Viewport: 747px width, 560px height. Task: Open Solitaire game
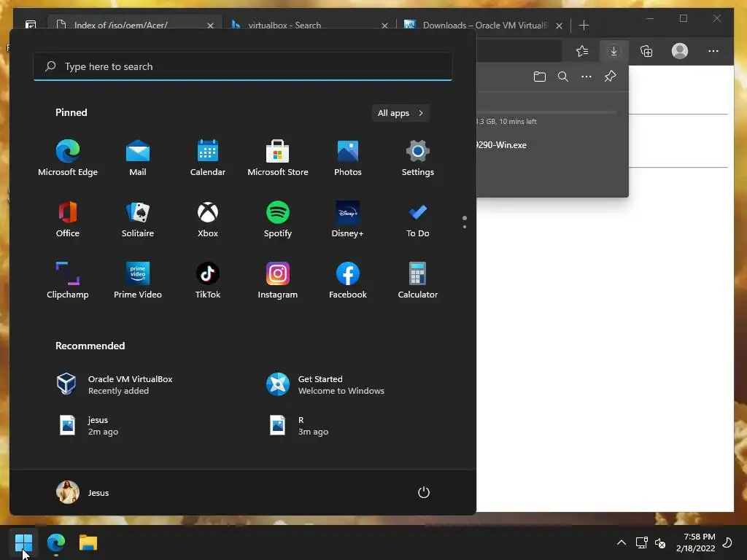[x=138, y=220]
